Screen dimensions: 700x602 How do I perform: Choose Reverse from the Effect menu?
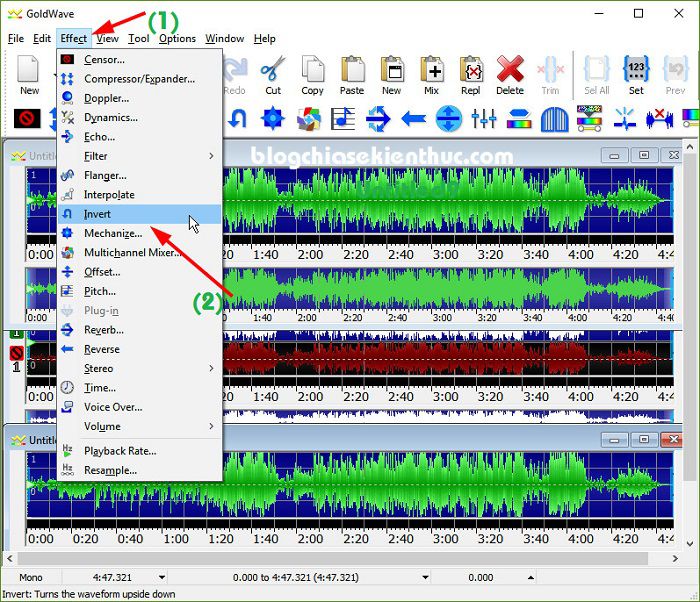[x=139, y=349]
